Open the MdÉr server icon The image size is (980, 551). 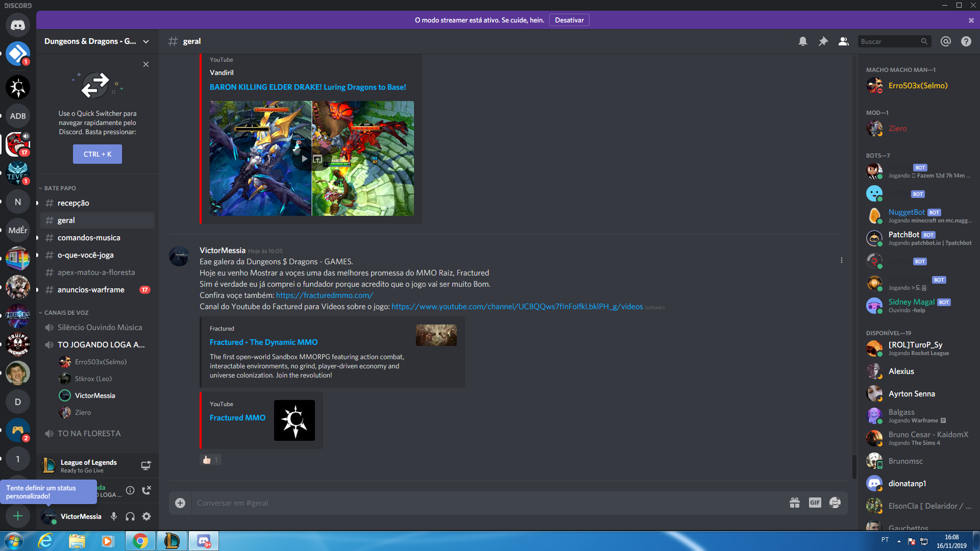coord(18,230)
